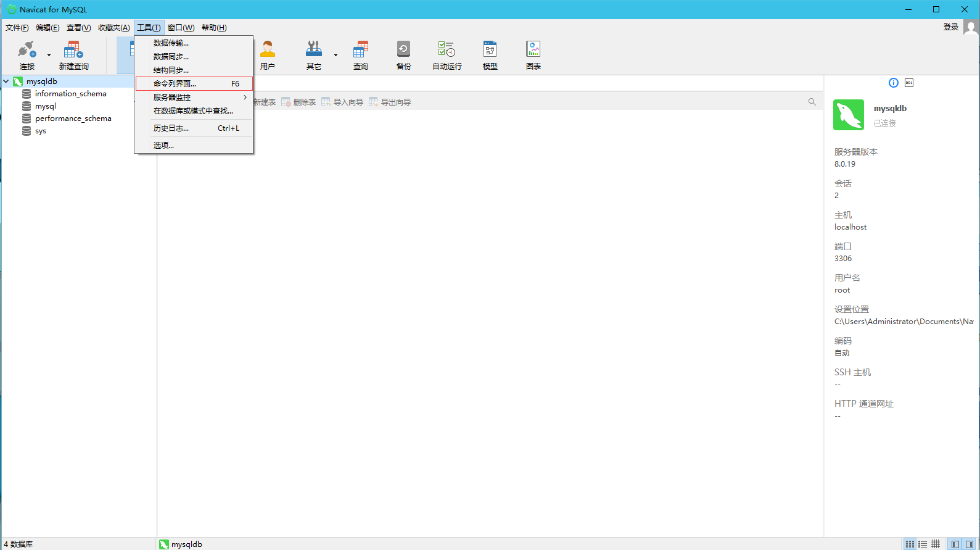Click the user avatar icon near 登录
The width and height of the screenshot is (980, 550).
[x=971, y=28]
